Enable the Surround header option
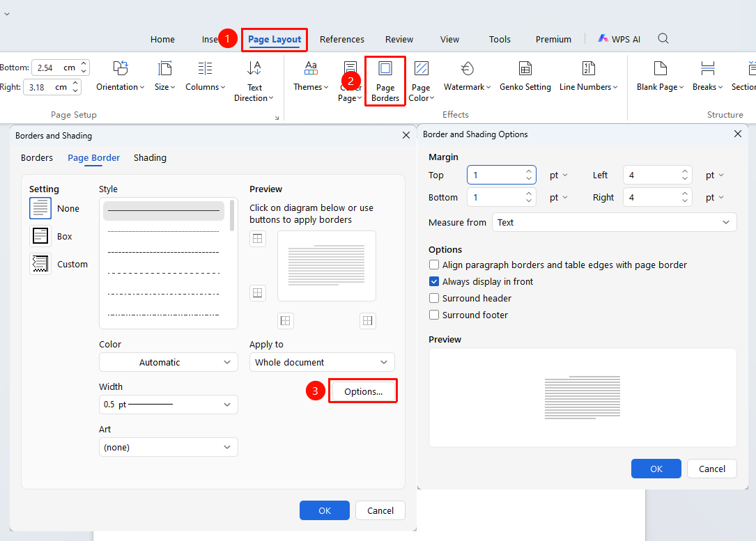 click(434, 298)
